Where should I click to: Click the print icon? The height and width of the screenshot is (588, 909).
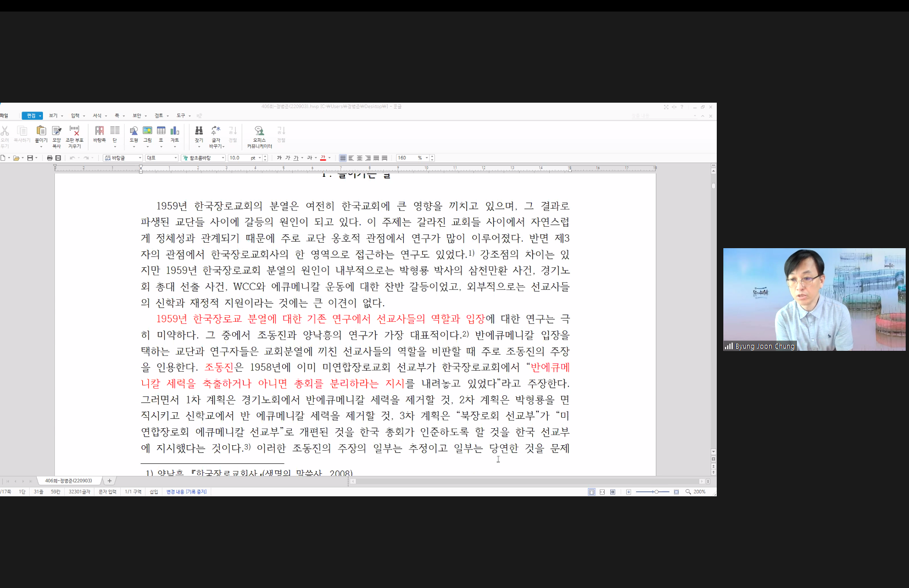pos(49,158)
